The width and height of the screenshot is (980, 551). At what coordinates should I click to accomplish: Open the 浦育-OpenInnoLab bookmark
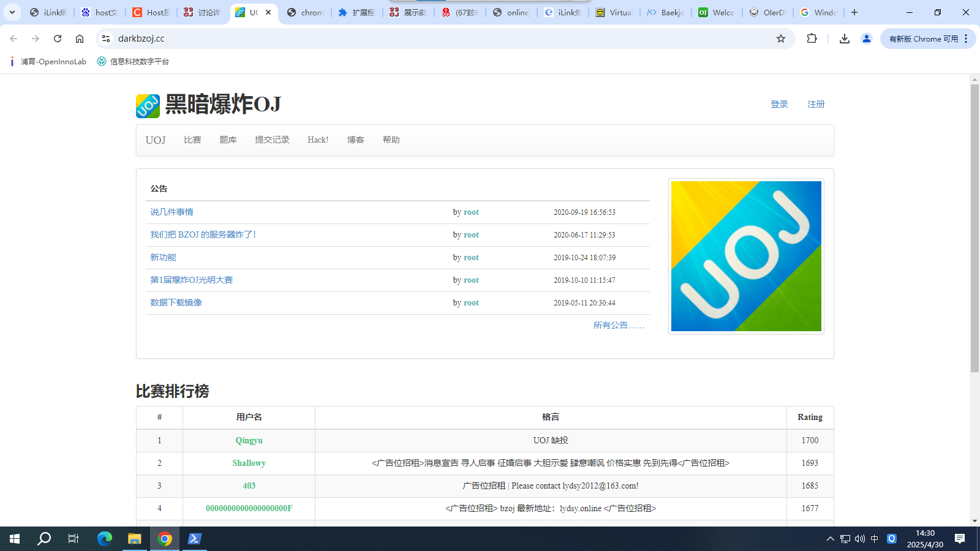(x=47, y=61)
